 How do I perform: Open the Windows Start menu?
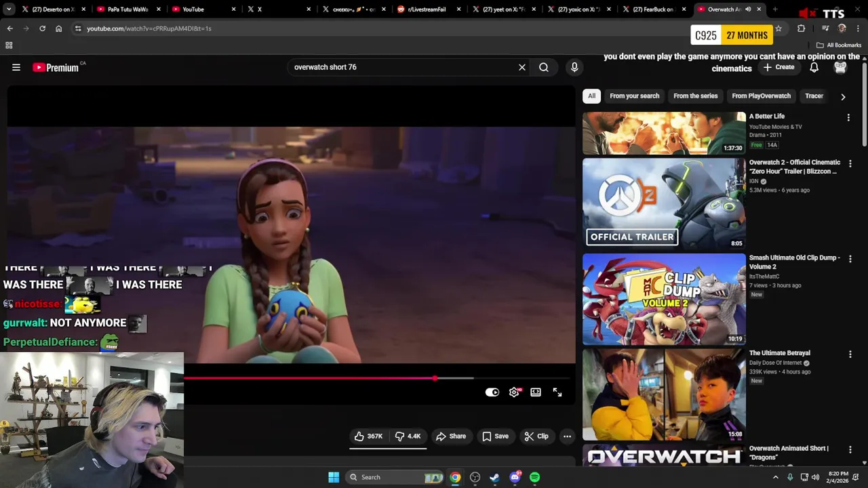334,477
